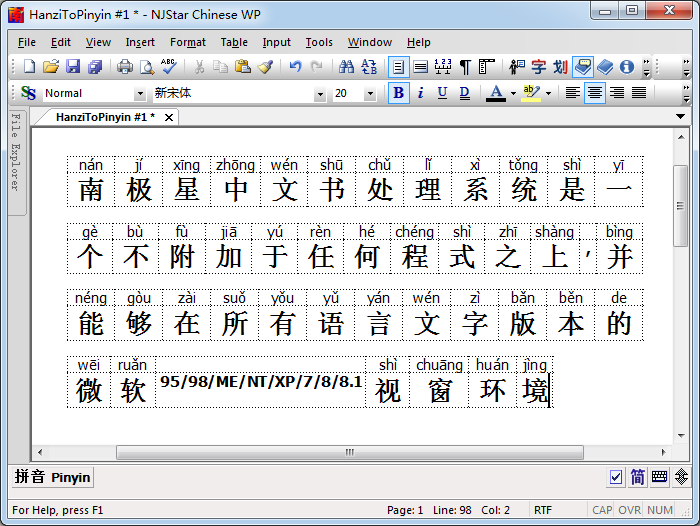
Task: Click the Find binoculars icon
Action: [x=346, y=67]
